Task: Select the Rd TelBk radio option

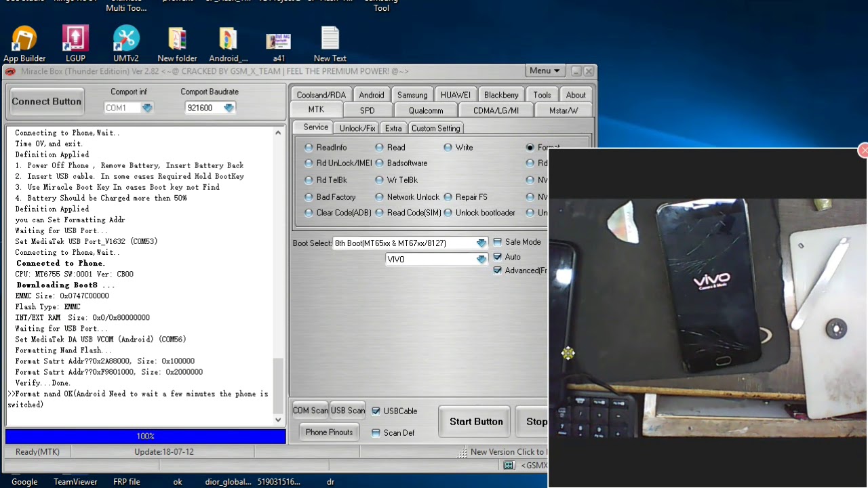Action: pyautogui.click(x=326, y=180)
